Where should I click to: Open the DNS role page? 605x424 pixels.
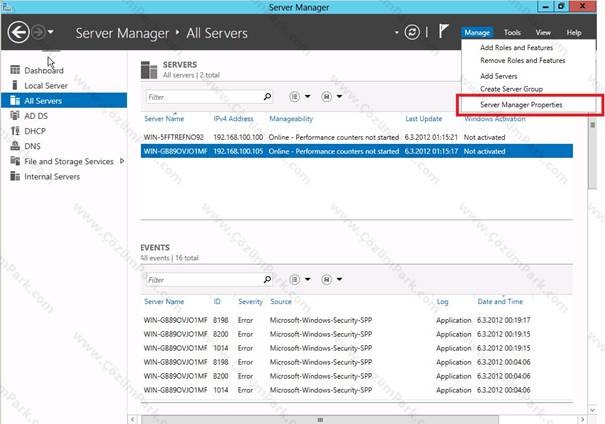[32, 146]
